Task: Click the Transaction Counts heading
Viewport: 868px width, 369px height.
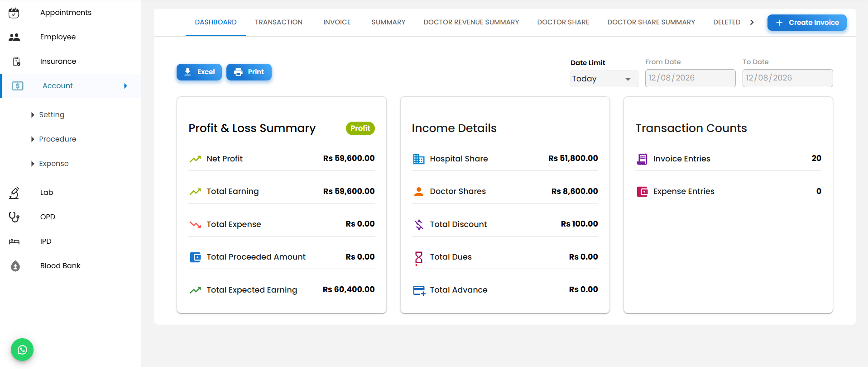Action: [691, 128]
